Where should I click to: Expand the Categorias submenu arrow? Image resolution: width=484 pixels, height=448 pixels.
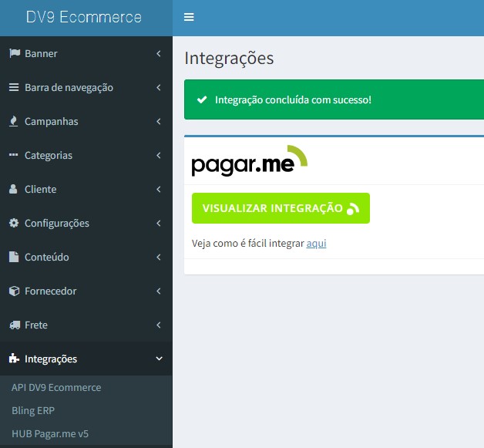point(158,155)
